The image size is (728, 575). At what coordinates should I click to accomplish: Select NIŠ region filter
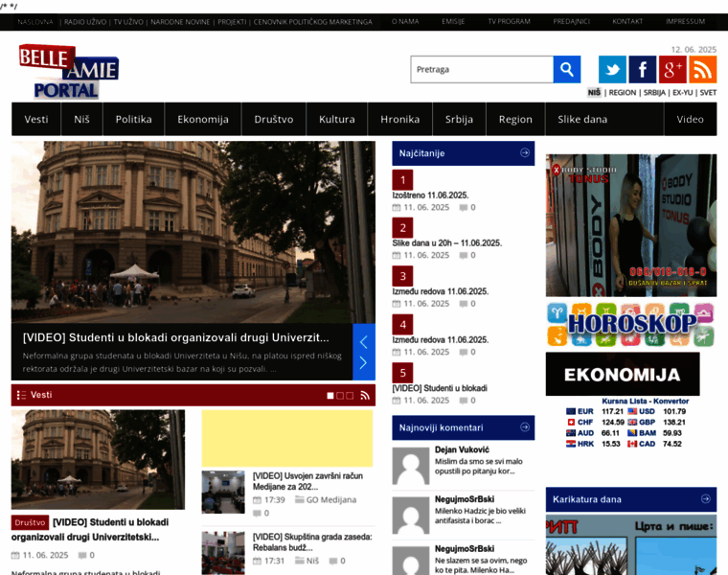coord(594,92)
